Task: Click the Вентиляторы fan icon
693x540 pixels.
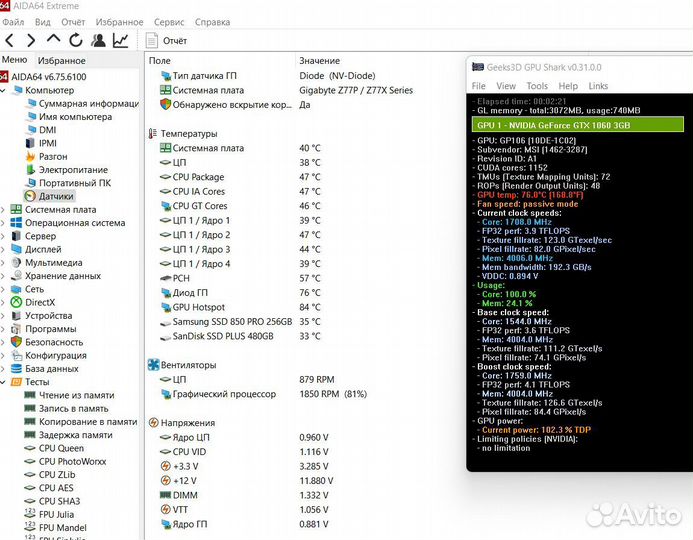Action: 153,365
